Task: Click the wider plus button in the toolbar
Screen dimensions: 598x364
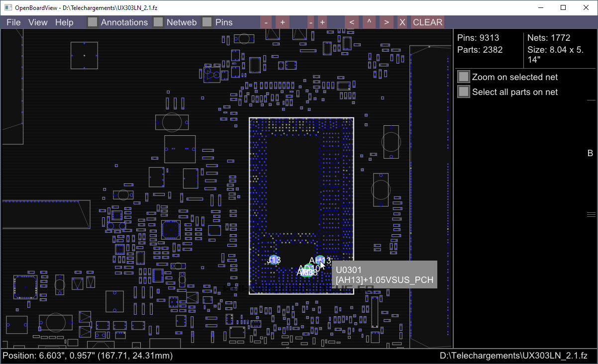Action: (282, 22)
